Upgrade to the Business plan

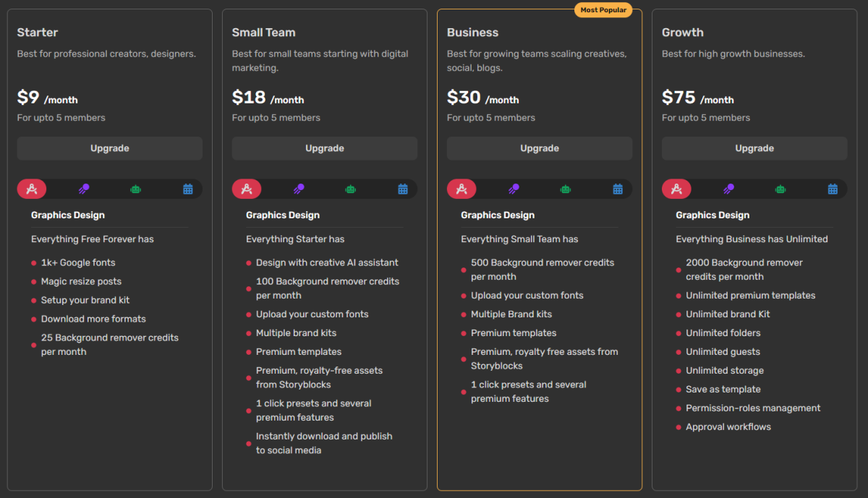point(540,148)
